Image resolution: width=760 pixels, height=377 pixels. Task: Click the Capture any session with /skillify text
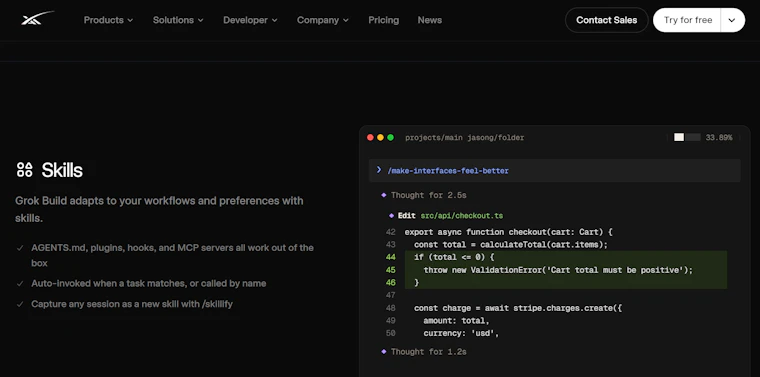coord(132,304)
